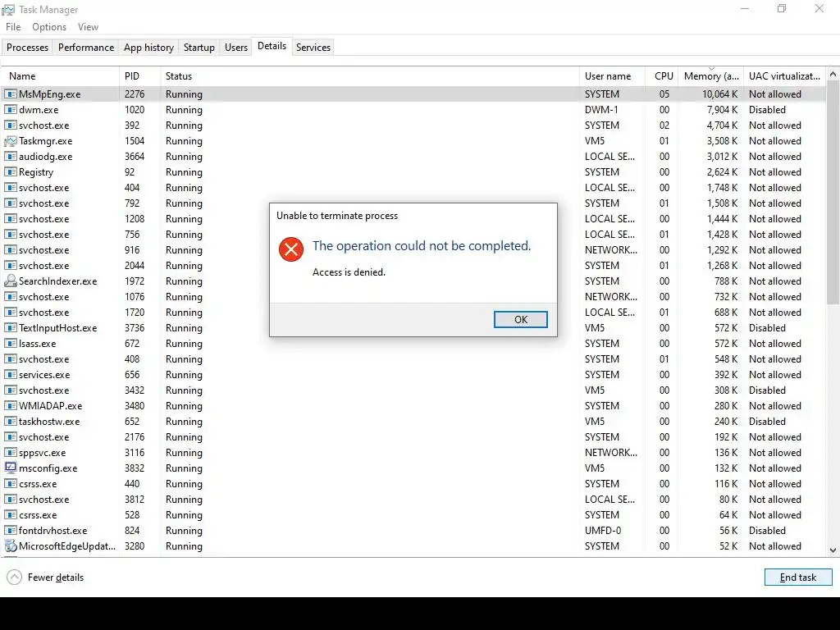Click the red error icon in dialog
This screenshot has width=840, height=630.
[x=291, y=249]
